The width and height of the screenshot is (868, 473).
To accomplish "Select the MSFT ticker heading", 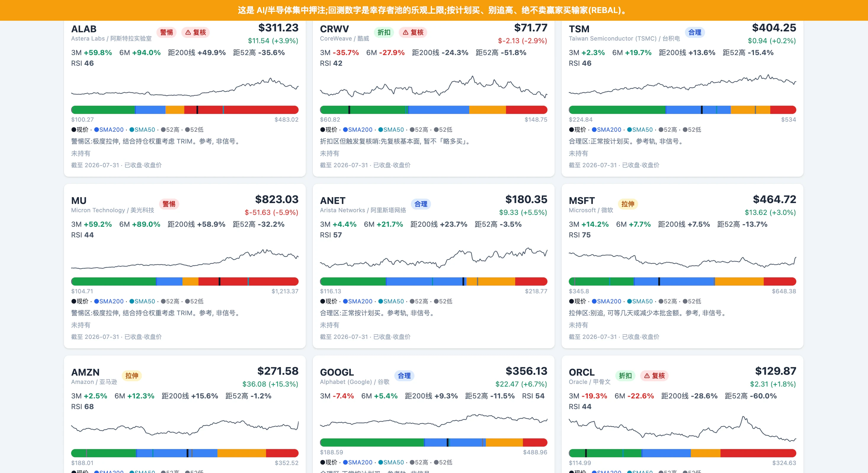I will tap(582, 201).
